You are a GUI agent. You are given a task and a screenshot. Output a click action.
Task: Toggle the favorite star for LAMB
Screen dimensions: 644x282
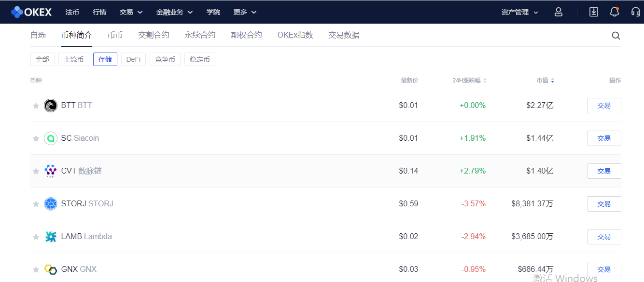36,236
